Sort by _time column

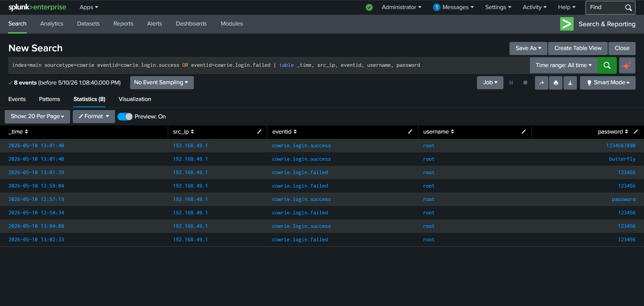[x=18, y=132]
